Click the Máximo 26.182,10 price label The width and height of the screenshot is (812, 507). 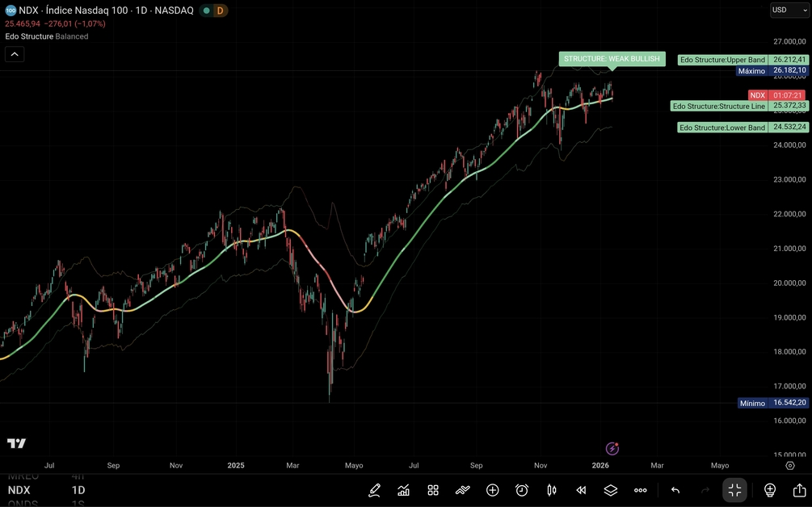[x=772, y=70]
